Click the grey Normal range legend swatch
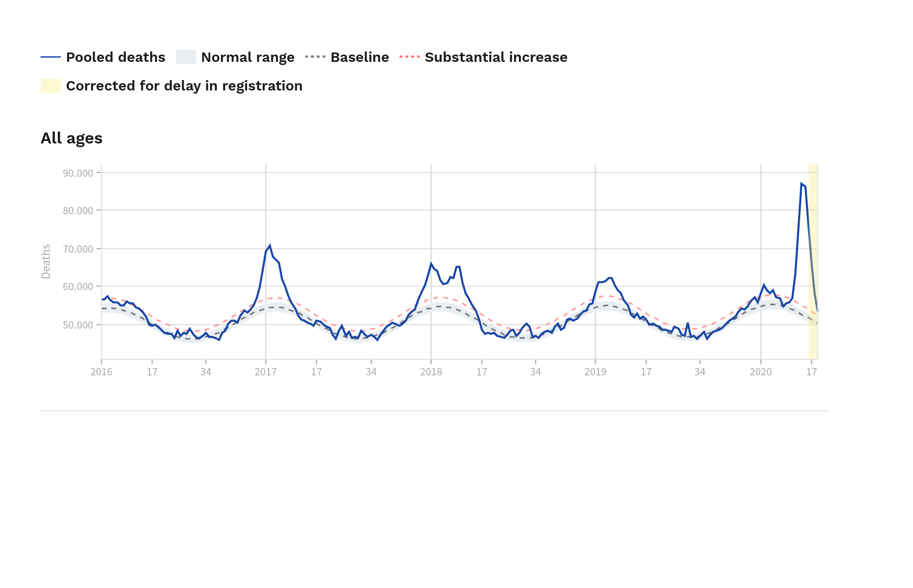The image size is (913, 588). coord(186,57)
